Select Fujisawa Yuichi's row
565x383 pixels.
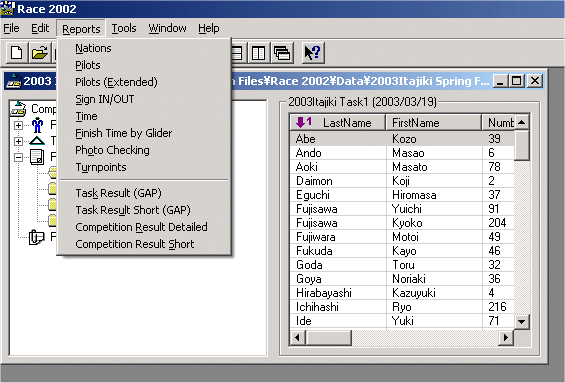[x=402, y=209]
